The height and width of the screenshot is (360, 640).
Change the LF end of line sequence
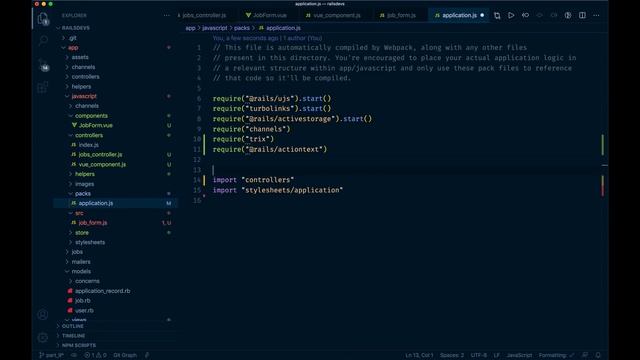tap(496, 355)
